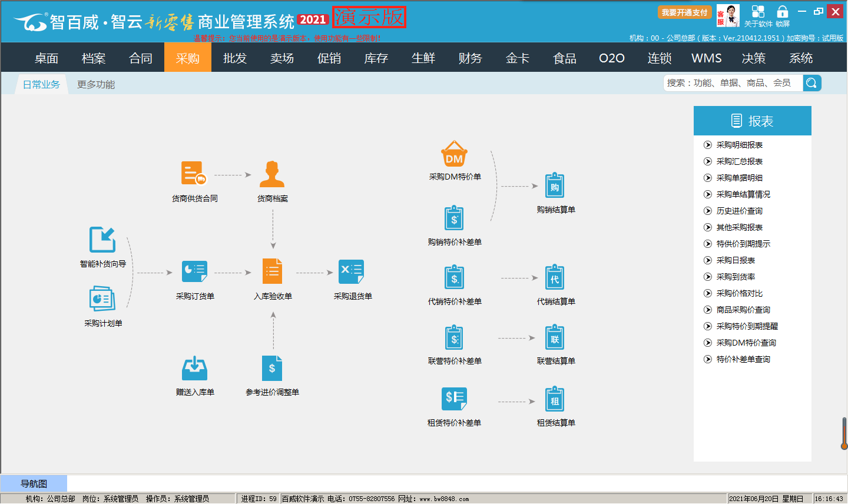Open the 智能补货向导 icon
This screenshot has width=848, height=504.
pos(102,240)
